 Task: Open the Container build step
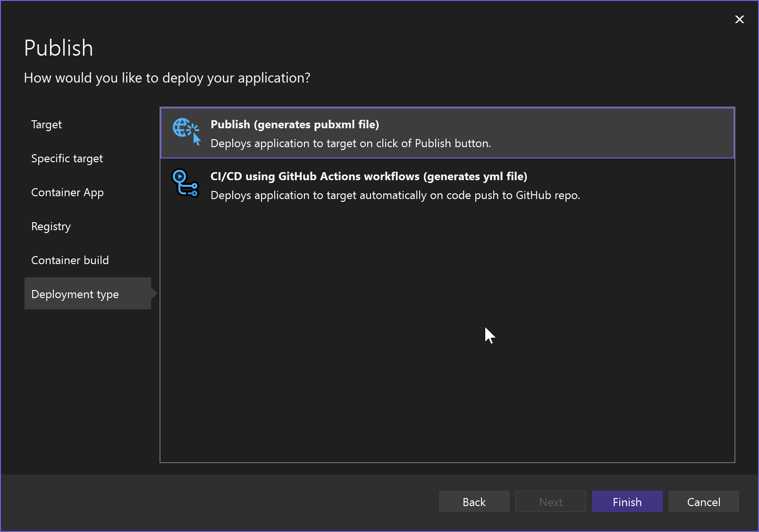click(70, 260)
